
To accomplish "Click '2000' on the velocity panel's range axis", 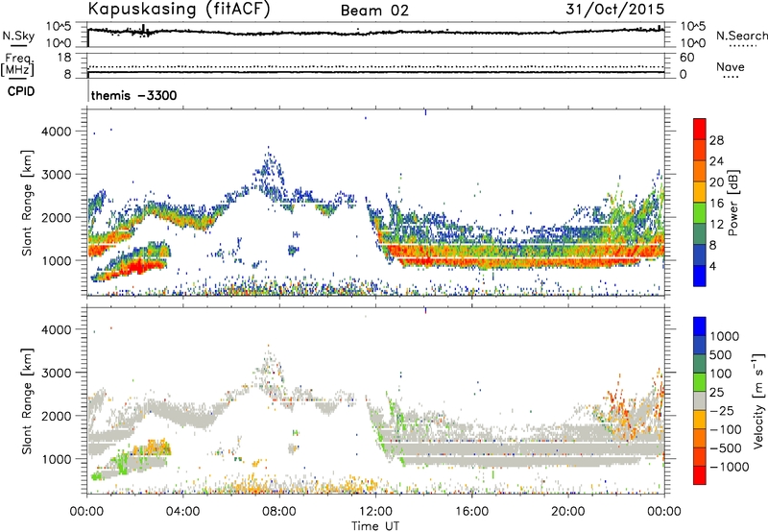I will (x=57, y=416).
